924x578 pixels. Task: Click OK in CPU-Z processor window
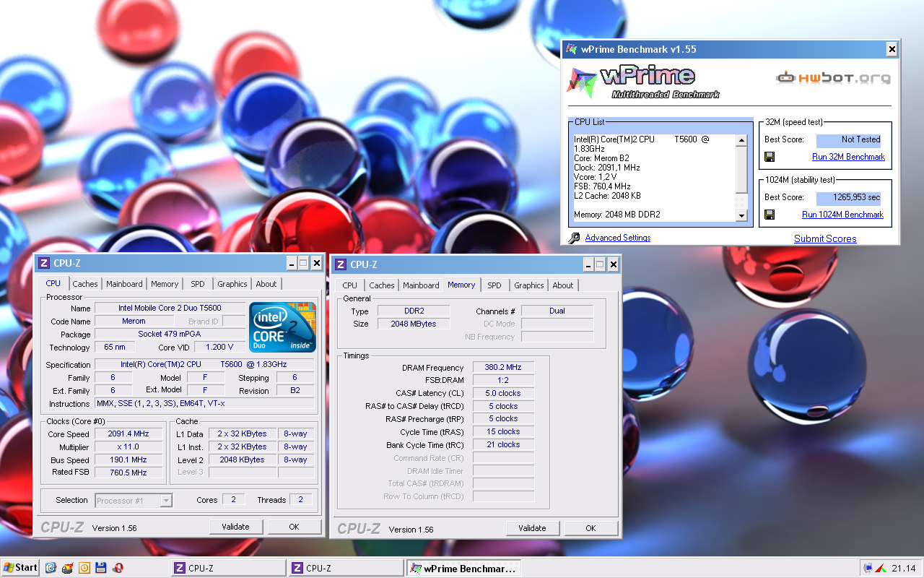tap(294, 527)
